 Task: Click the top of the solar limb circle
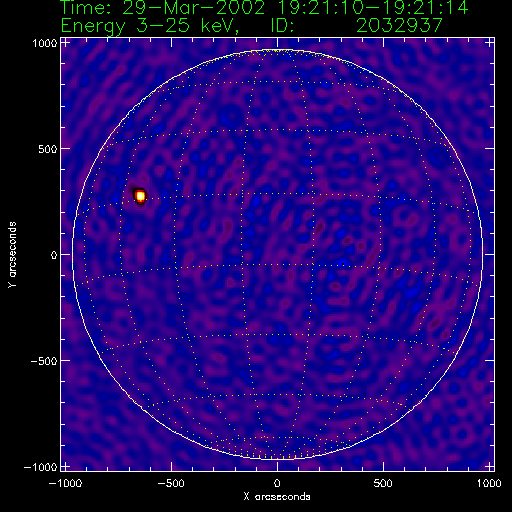pyautogui.click(x=277, y=50)
